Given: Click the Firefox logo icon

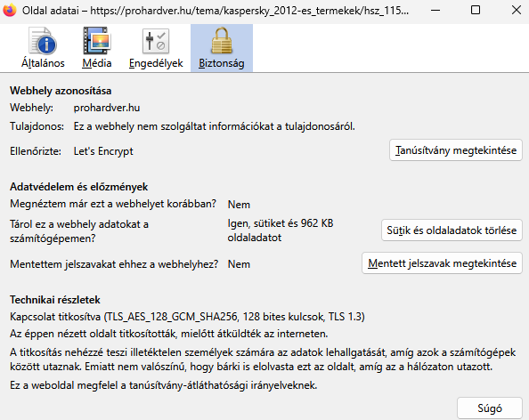Looking at the screenshot, I should pyautogui.click(x=10, y=10).
